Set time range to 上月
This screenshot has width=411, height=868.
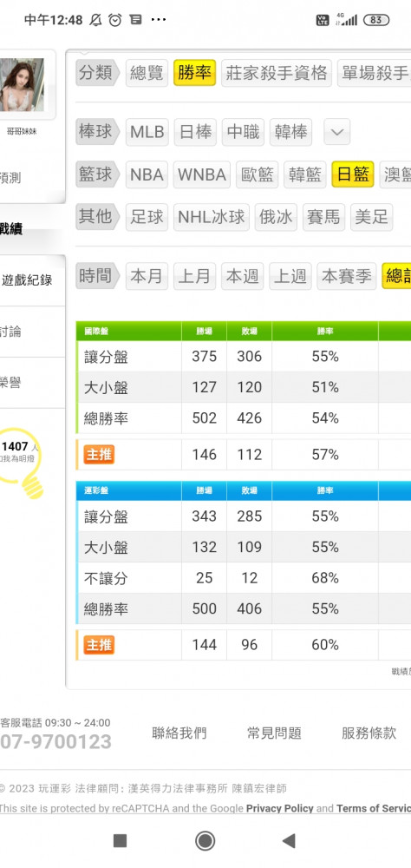195,276
